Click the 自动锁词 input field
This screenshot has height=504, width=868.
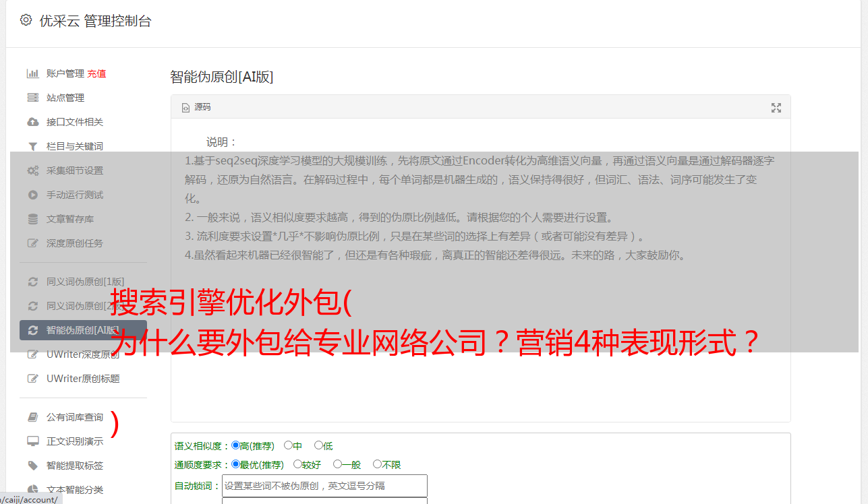point(324,486)
